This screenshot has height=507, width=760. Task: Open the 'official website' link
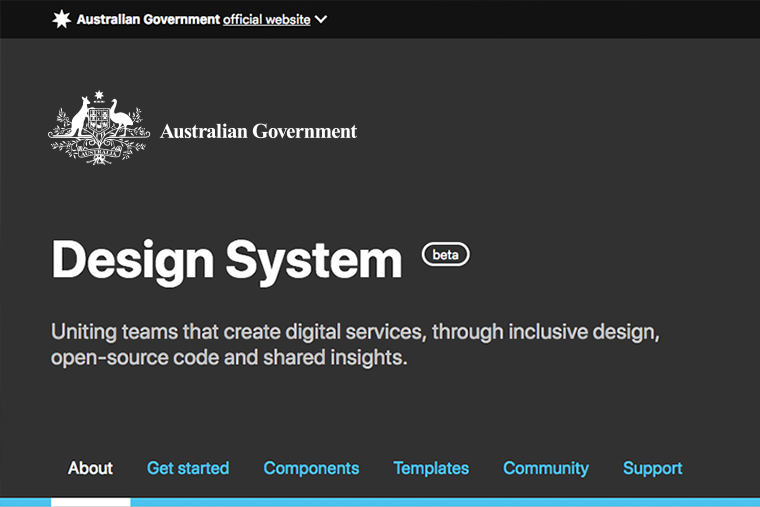[267, 19]
